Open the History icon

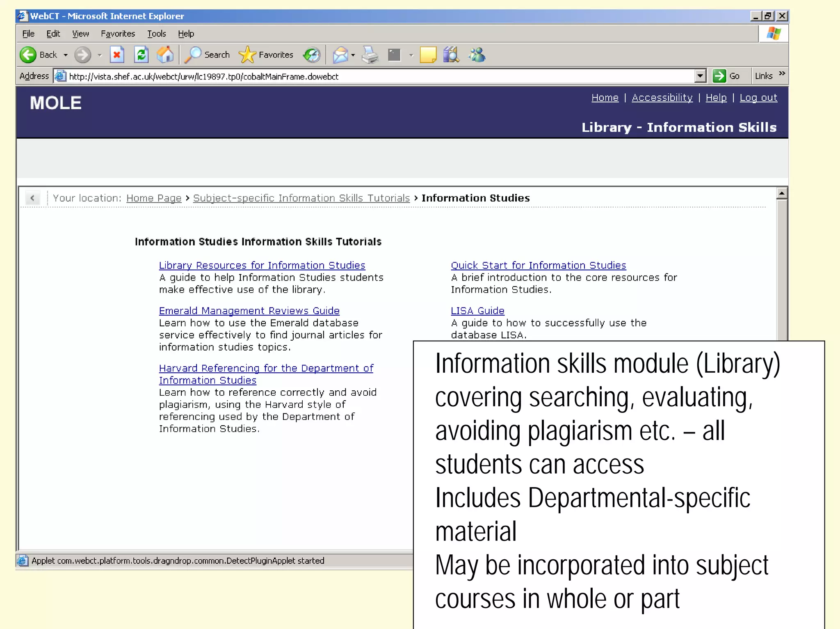pos(312,55)
